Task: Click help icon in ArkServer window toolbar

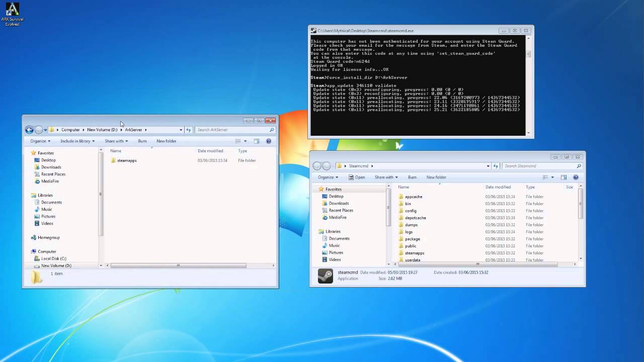Action: click(x=269, y=141)
